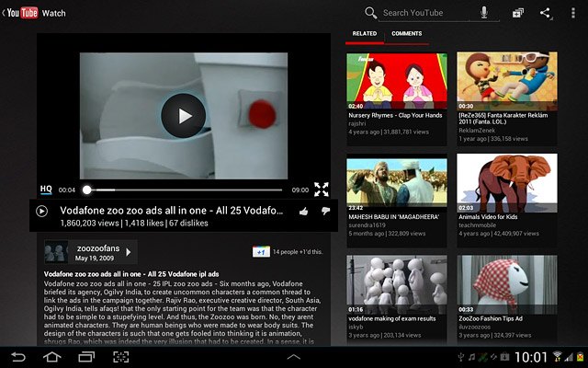Tap the Android home button
The image size is (588, 368).
tap(52, 357)
